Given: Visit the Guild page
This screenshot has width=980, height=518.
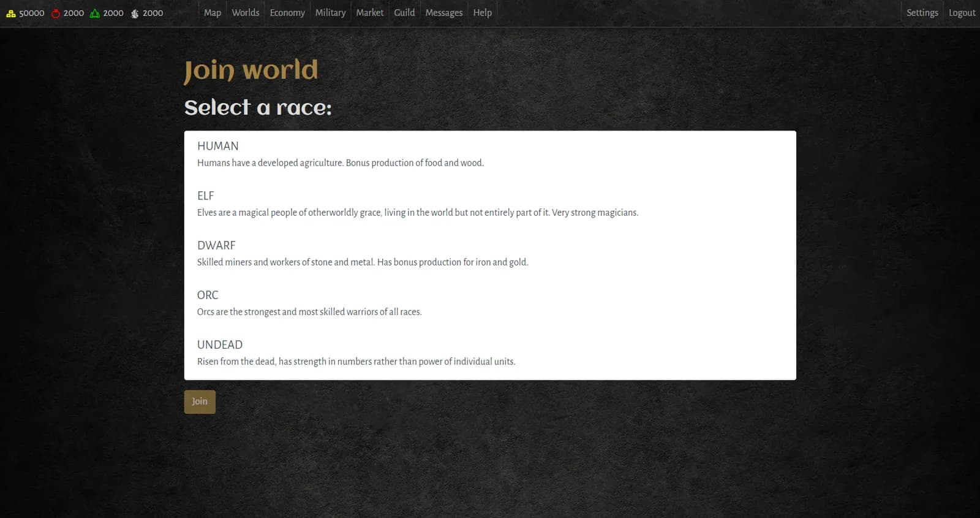Looking at the screenshot, I should pos(404,13).
